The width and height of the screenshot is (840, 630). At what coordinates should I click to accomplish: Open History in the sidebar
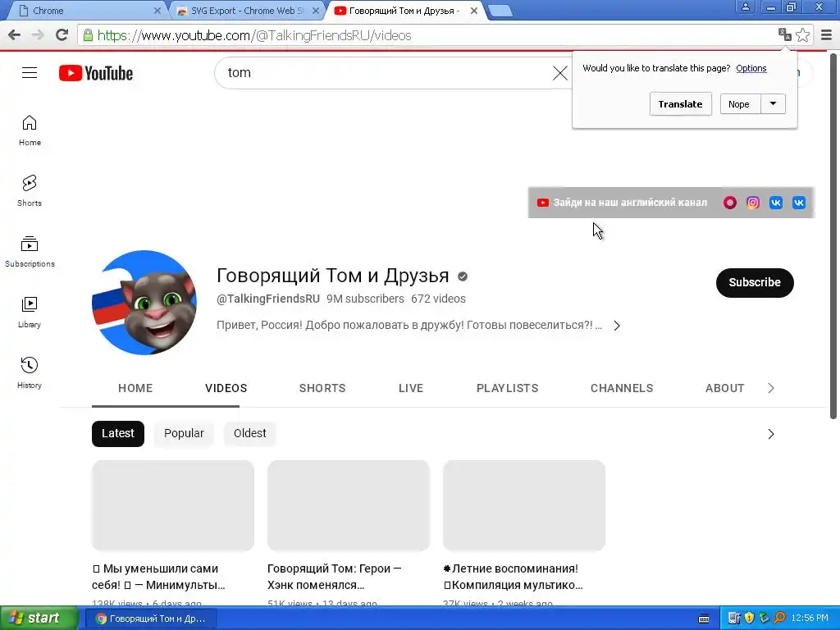[x=30, y=373]
